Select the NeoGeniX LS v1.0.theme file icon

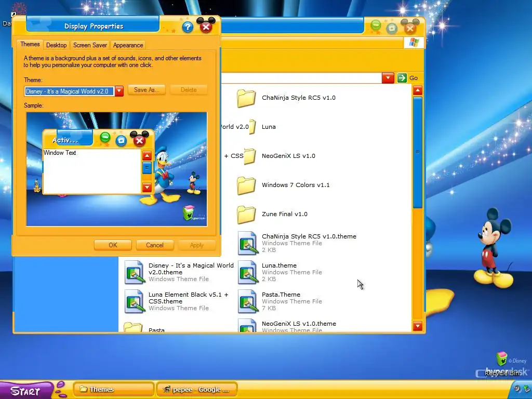(x=247, y=325)
